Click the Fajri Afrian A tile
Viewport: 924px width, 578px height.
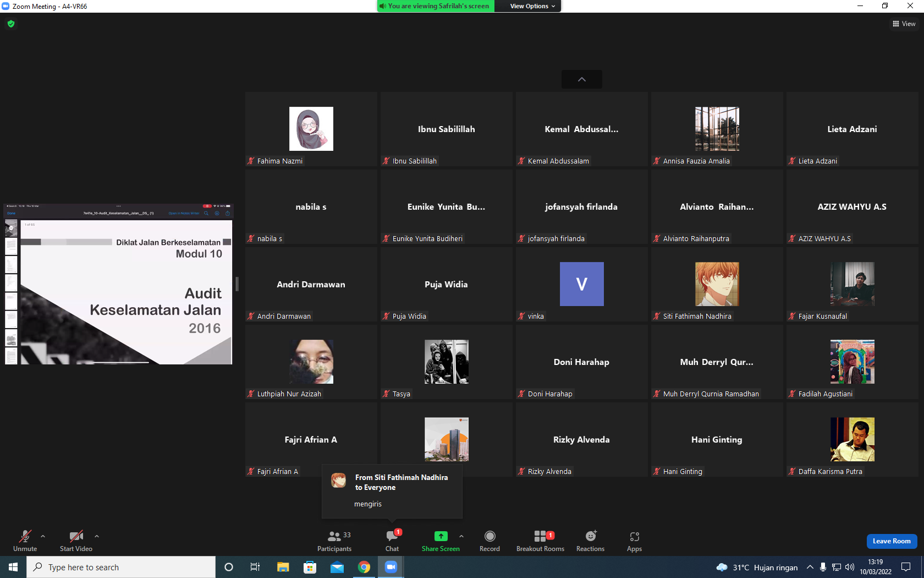311,439
